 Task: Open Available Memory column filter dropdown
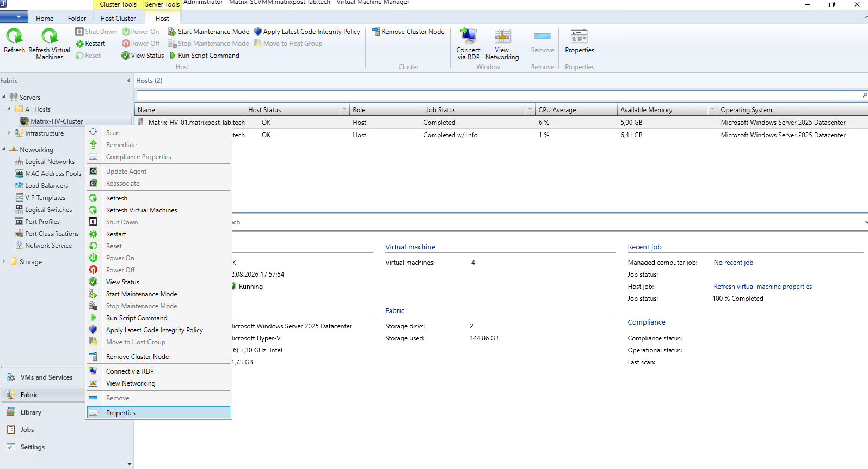coord(712,110)
